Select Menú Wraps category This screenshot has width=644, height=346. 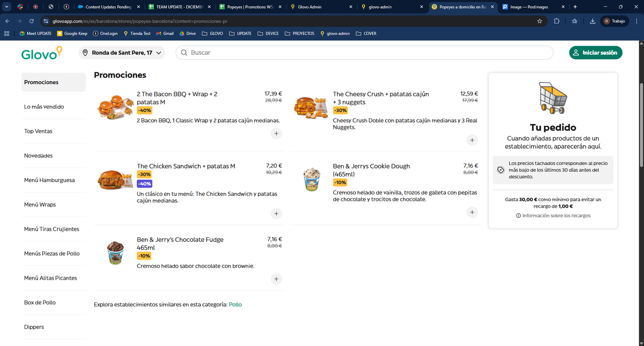[53, 205]
